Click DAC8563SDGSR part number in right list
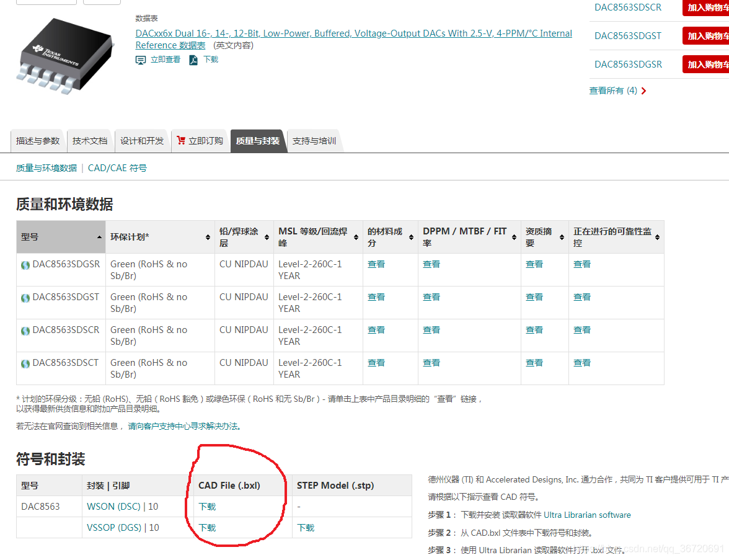The width and height of the screenshot is (729, 560). [628, 64]
